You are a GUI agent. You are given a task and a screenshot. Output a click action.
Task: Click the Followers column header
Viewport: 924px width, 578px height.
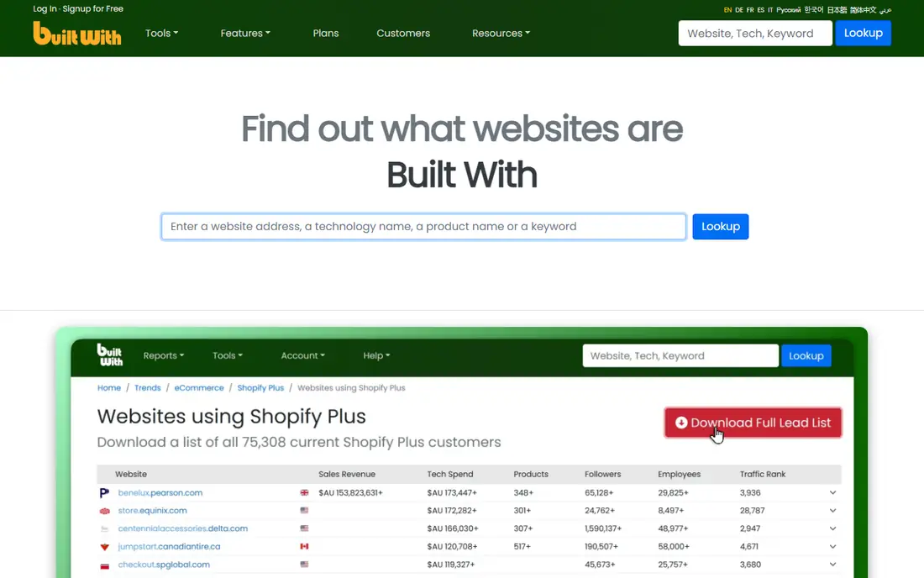[603, 474]
